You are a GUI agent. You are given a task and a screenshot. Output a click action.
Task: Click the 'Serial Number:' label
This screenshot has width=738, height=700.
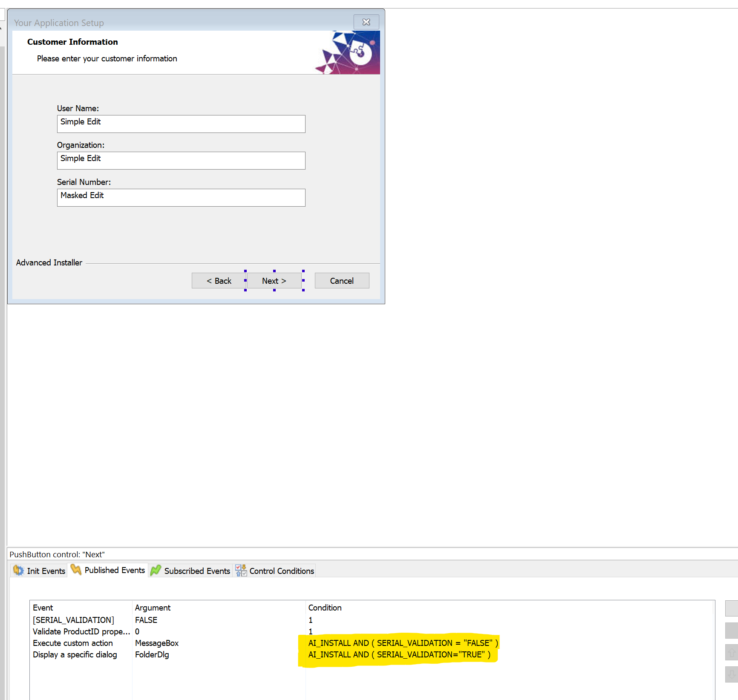(x=84, y=182)
